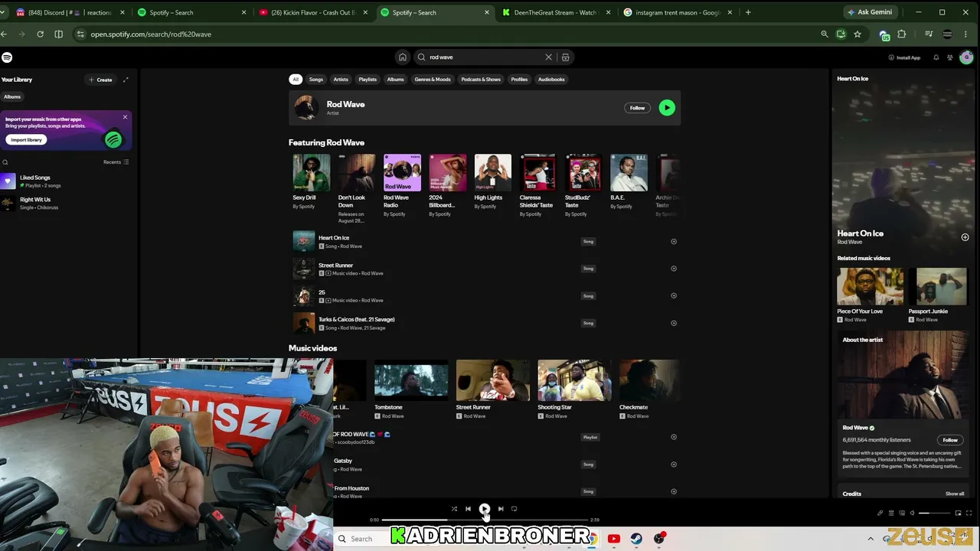This screenshot has height=551, width=980.
Task: Add Heart On Ice in Now Playing panel
Action: (965, 237)
